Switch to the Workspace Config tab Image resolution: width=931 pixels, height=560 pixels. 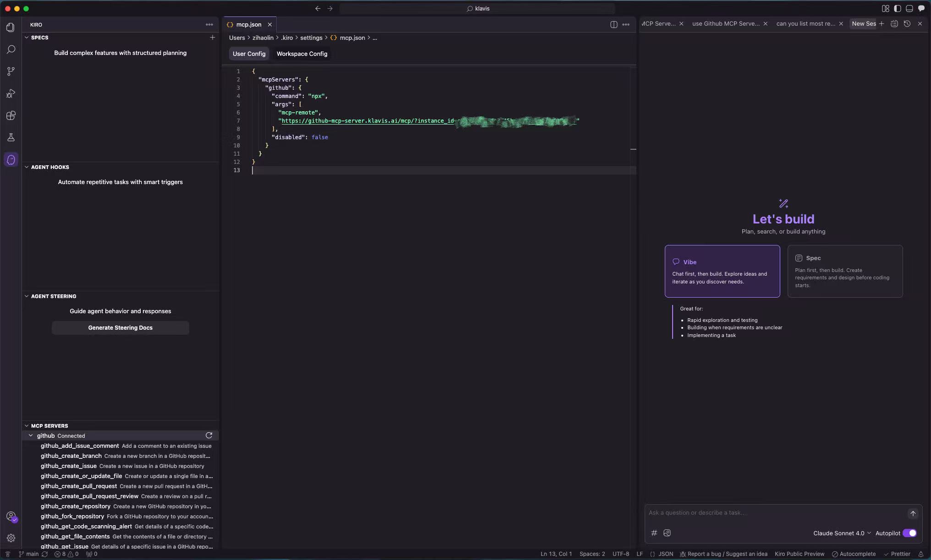[301, 54]
